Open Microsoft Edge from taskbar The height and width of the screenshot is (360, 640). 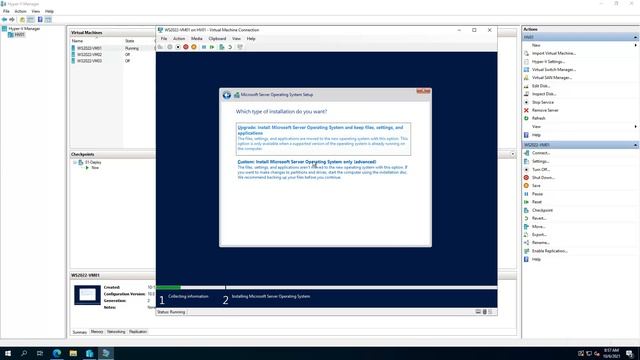coord(57,353)
